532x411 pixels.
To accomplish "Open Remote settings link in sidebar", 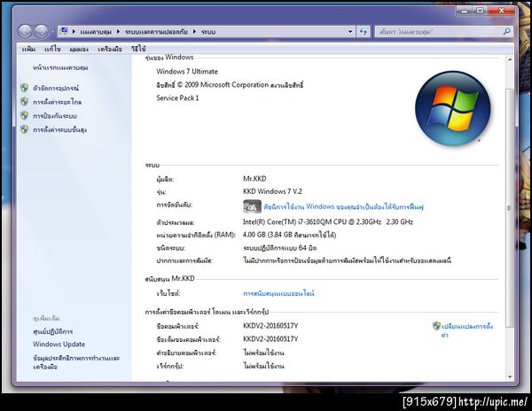I will pyautogui.click(x=57, y=102).
